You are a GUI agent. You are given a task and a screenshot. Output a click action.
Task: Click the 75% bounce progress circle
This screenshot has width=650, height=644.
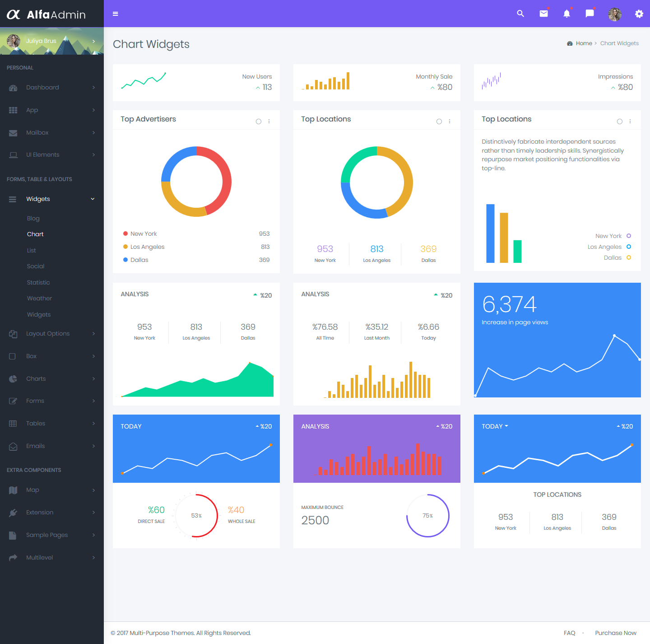point(427,515)
